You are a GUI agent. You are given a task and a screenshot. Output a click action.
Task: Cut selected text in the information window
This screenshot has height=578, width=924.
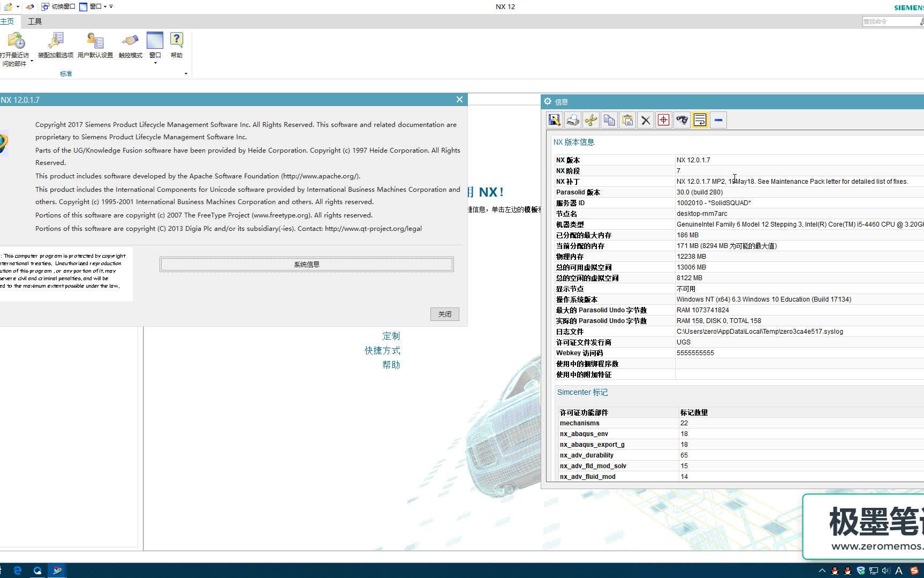[591, 119]
